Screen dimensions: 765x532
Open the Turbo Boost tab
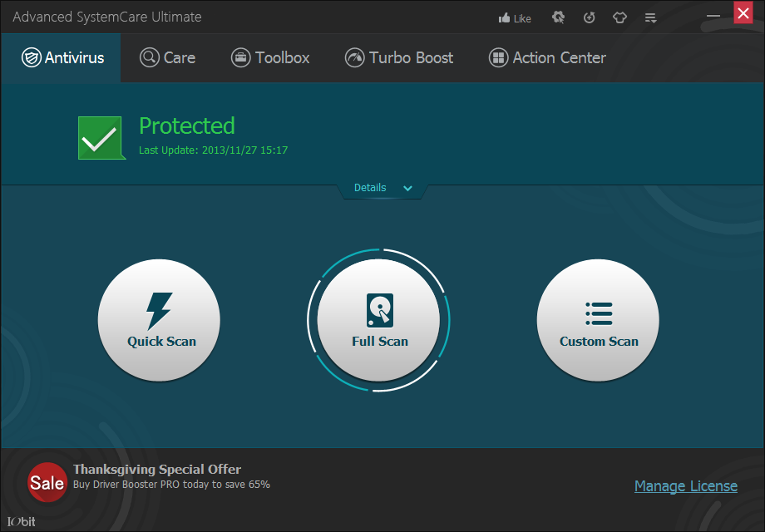399,57
